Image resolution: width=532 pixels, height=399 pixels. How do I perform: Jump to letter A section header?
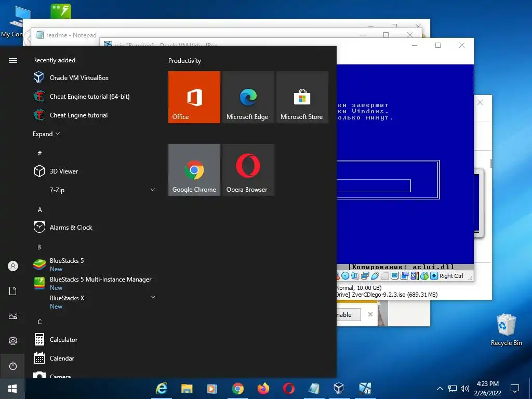[x=39, y=210]
